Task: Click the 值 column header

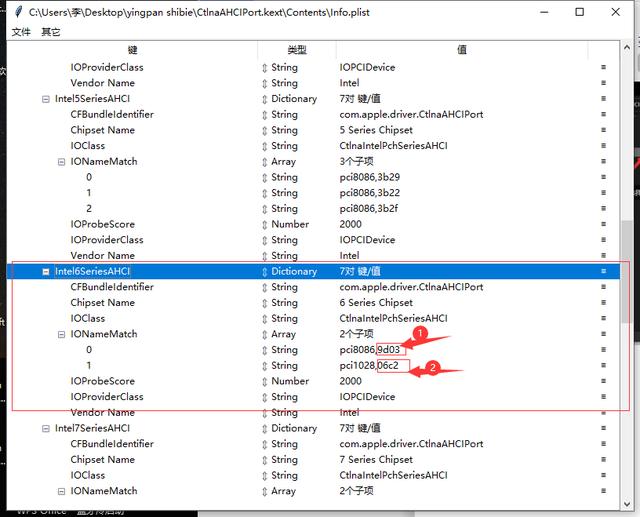Action: [x=462, y=50]
